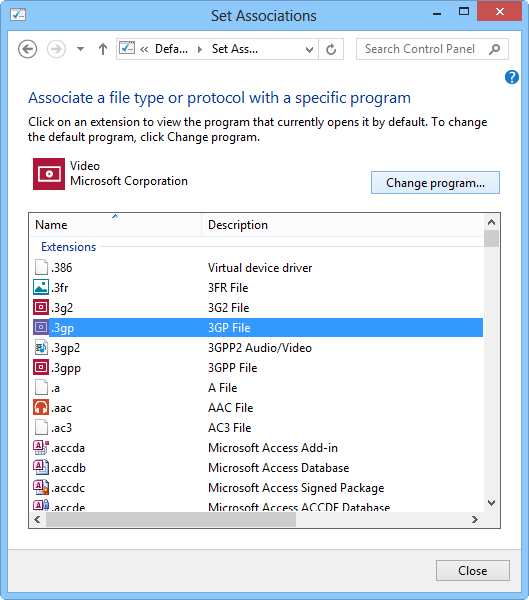
Task: Select the .a blank file icon
Action: tap(41, 387)
